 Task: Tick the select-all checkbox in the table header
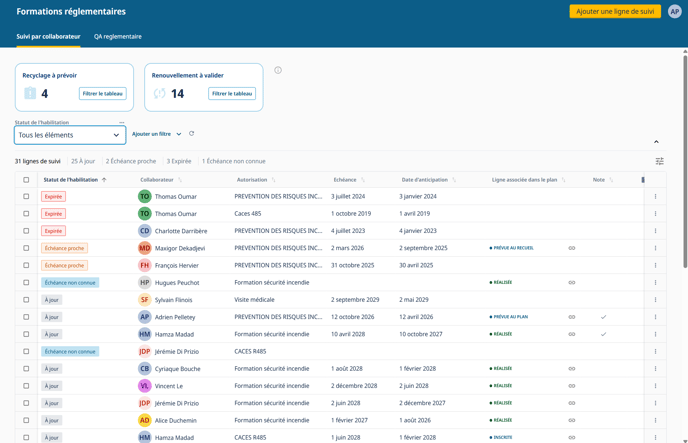pyautogui.click(x=26, y=180)
